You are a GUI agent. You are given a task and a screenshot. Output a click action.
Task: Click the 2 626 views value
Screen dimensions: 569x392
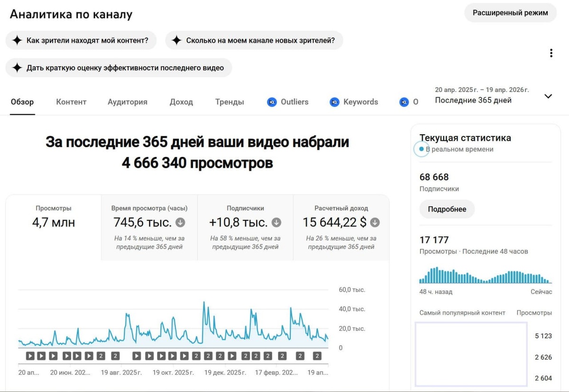click(543, 357)
